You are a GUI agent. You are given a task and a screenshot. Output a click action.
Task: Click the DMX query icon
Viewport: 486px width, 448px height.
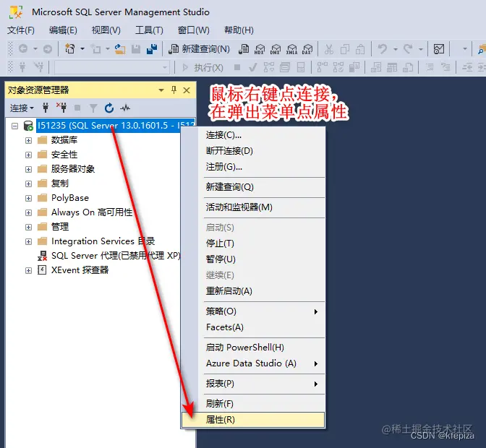(276, 49)
